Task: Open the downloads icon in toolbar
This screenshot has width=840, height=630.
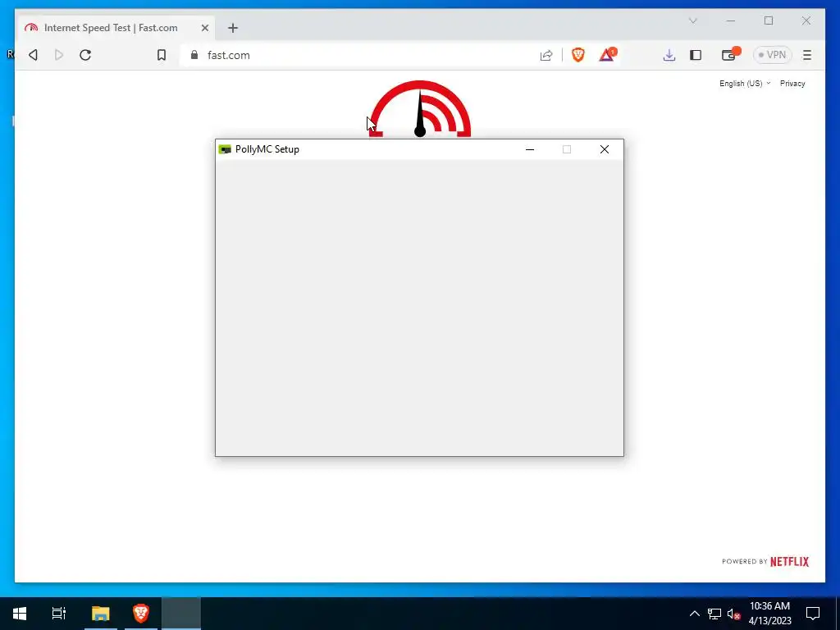Action: click(x=669, y=55)
